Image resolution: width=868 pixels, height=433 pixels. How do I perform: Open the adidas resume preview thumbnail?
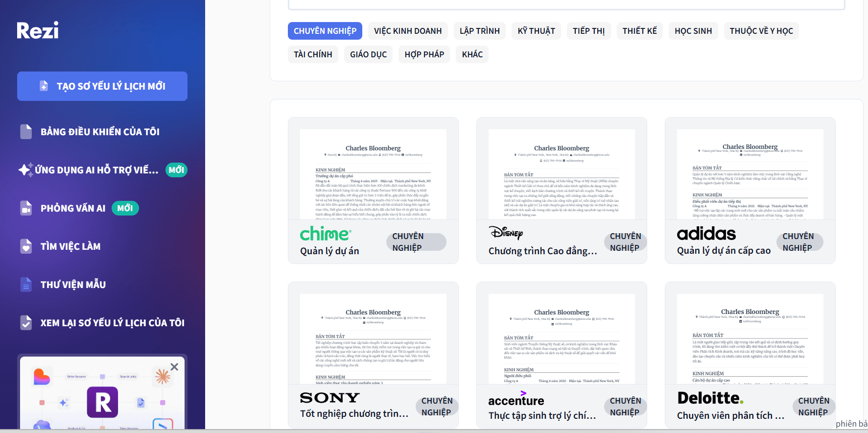[x=750, y=174]
